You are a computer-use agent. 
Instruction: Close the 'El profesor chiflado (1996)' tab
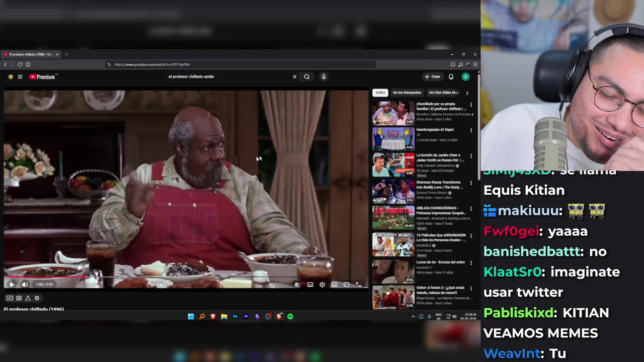57,54
